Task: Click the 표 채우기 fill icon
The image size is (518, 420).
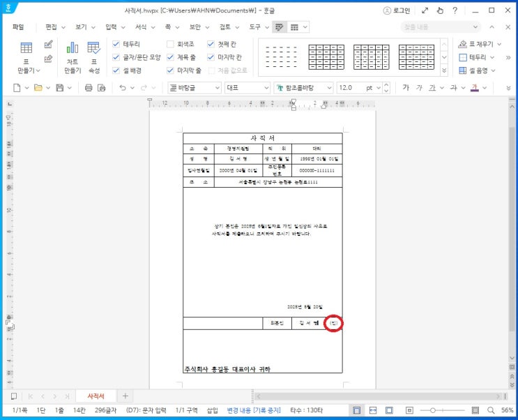Action: pyautogui.click(x=463, y=44)
